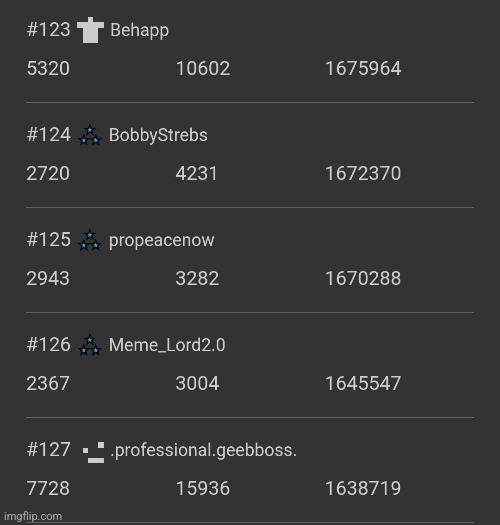This screenshot has width=500, height=525.
Task: Click Behapp's white cross hat icon
Action: (90, 30)
